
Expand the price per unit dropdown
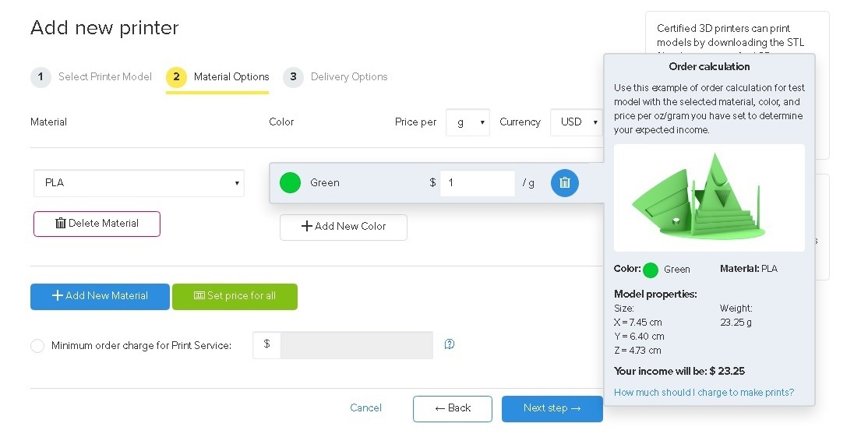click(x=468, y=122)
